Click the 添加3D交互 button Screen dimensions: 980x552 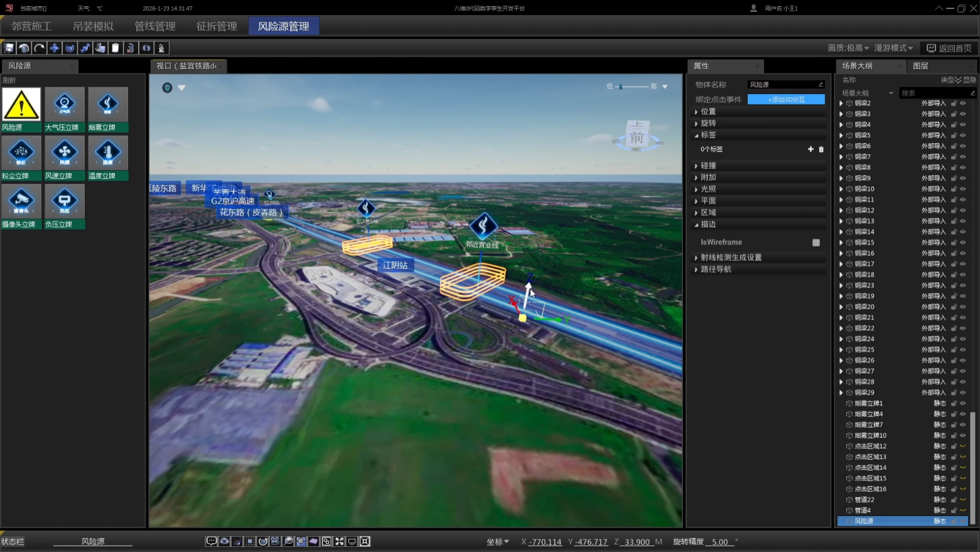coord(785,100)
